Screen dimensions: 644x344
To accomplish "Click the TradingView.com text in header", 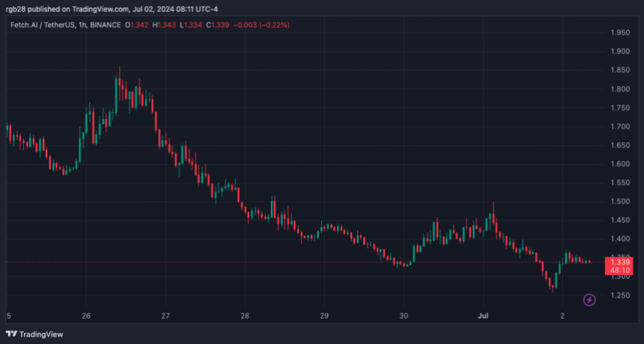I will (98, 9).
